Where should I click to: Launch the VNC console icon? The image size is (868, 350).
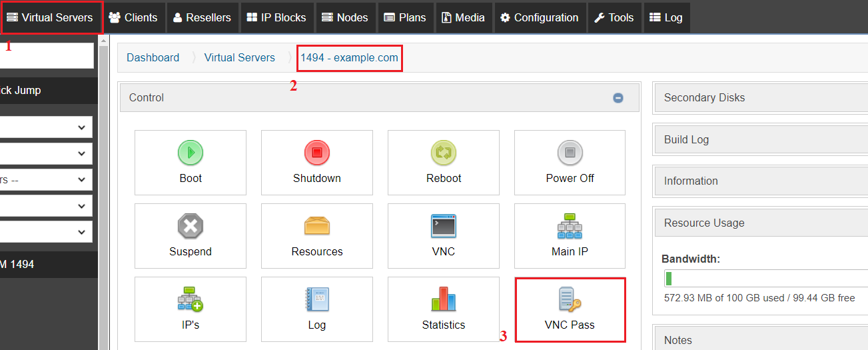click(x=444, y=227)
